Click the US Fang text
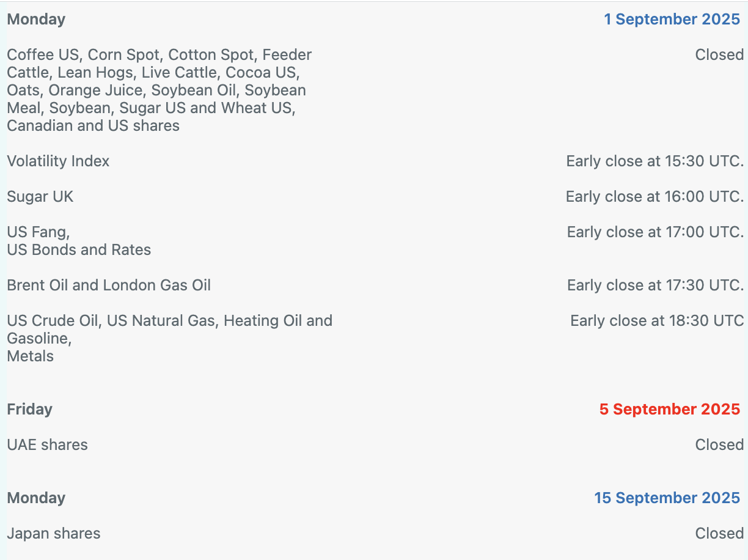Screen dimensions: 748x560 [x=38, y=232]
